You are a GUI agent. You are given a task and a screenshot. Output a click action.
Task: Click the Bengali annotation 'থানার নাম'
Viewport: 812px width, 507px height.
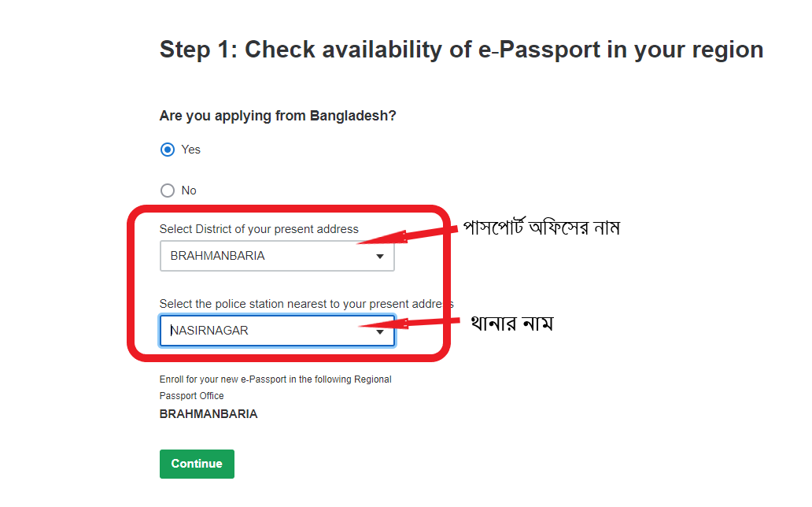tap(511, 323)
